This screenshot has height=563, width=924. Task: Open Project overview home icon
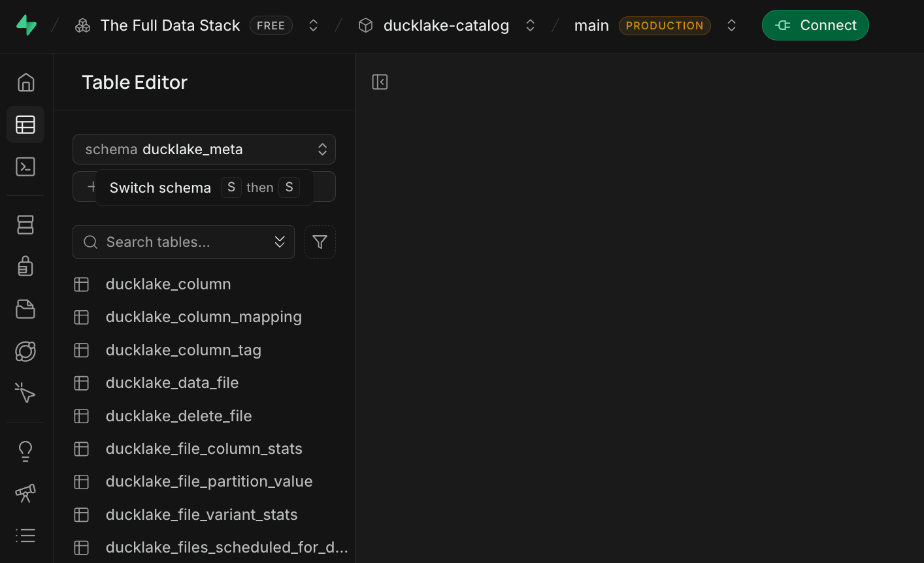point(25,82)
